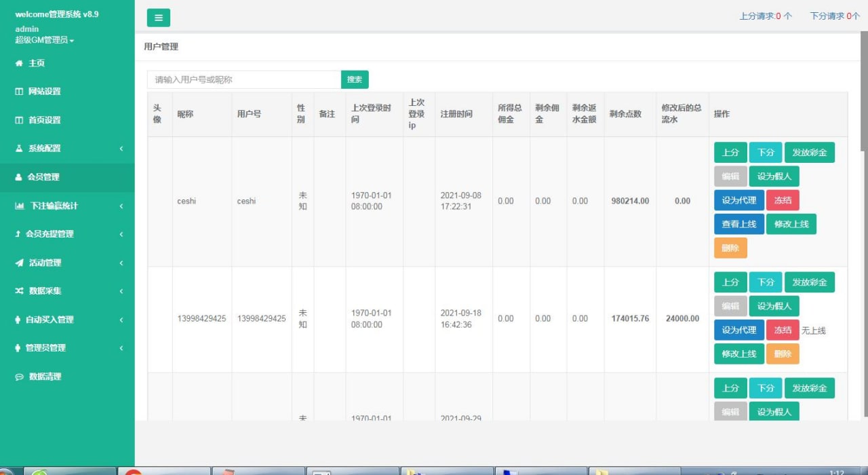Expand the 管理员管理 submenu arrow
Screen dimensions: 868x475
(x=121, y=348)
